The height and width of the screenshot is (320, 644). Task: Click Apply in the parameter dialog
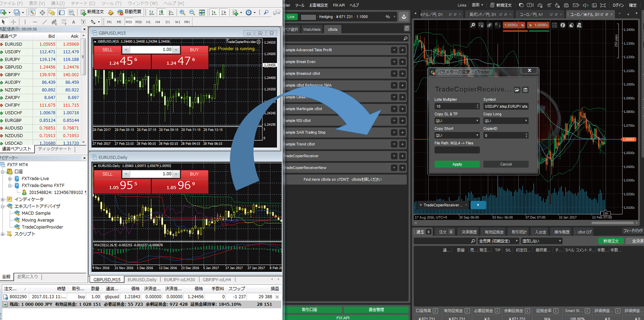coord(457,164)
